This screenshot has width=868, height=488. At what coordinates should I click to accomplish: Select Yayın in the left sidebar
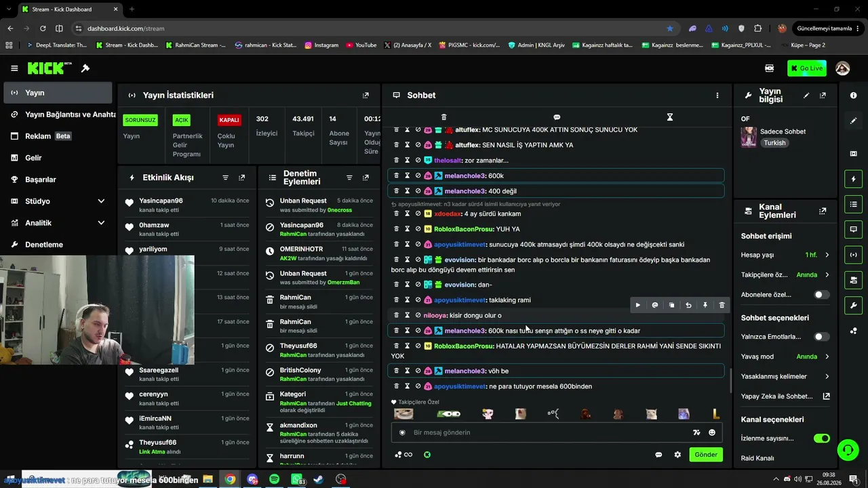coord(57,93)
